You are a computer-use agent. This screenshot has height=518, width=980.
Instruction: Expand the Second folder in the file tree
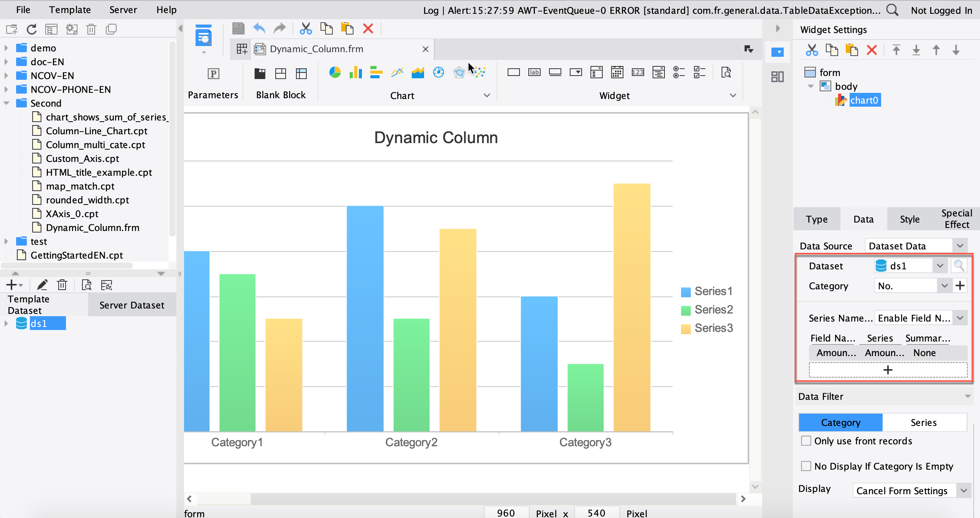[x=6, y=103]
